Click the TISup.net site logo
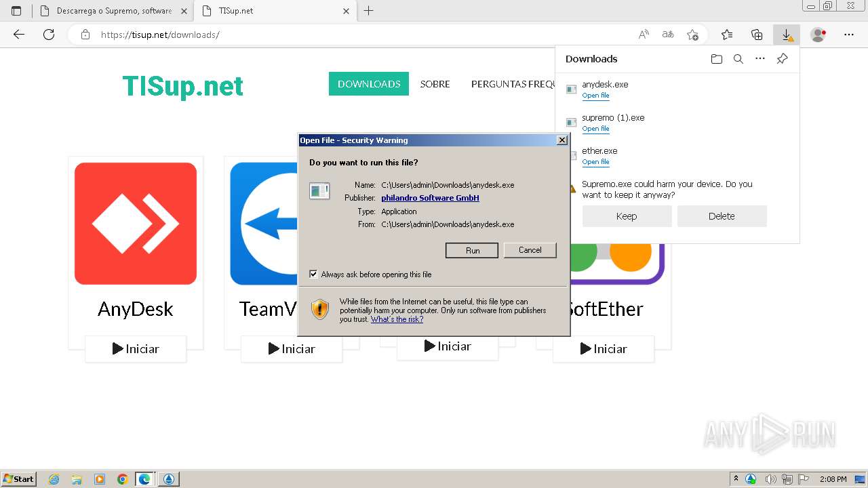 [182, 86]
